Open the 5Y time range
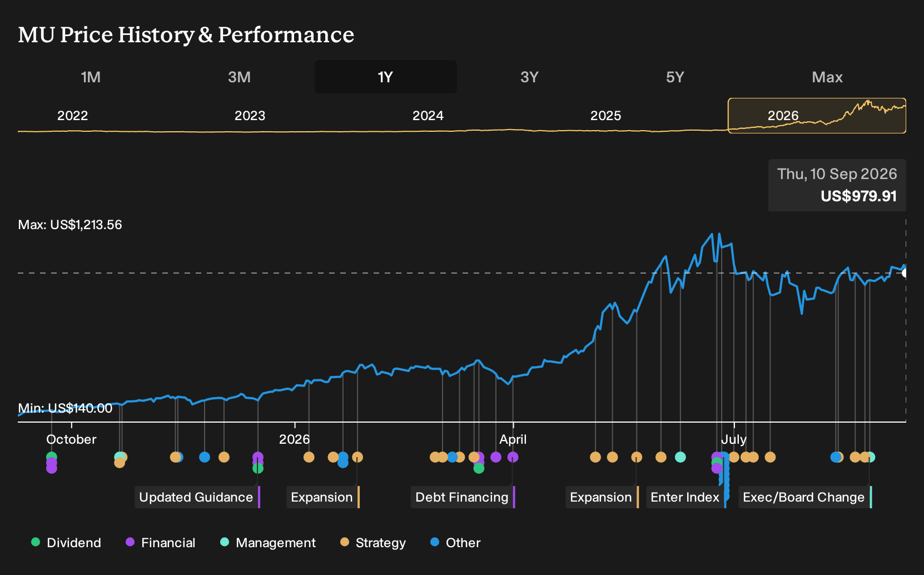The width and height of the screenshot is (924, 575). [x=675, y=77]
